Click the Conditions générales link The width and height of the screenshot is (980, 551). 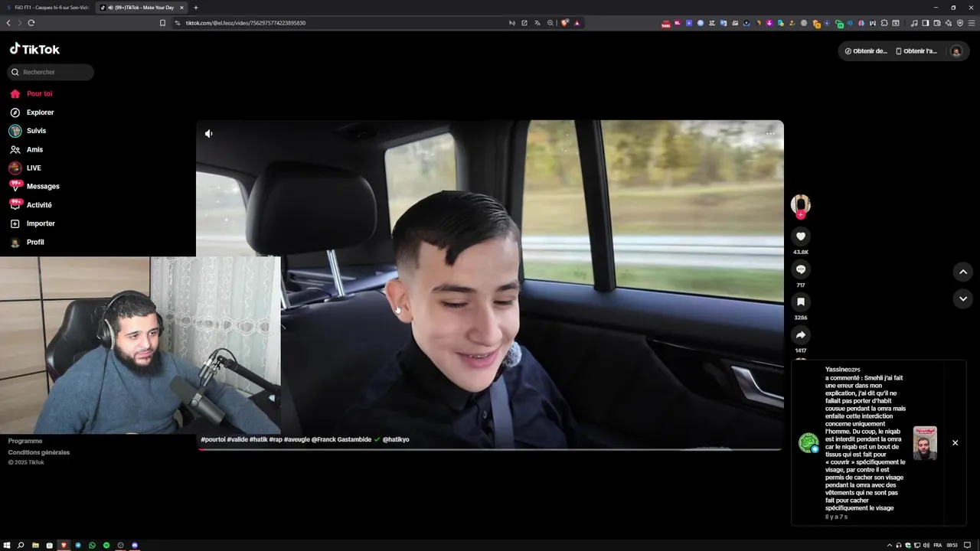39,452
